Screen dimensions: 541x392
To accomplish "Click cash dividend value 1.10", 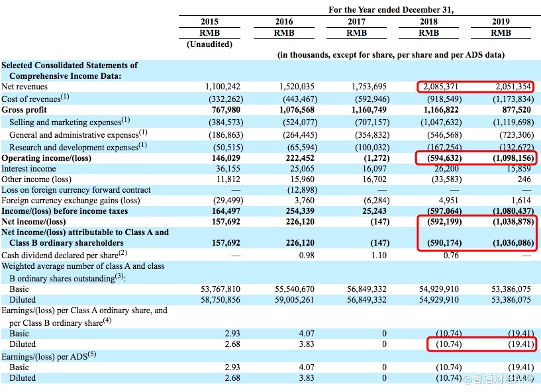I will 379,256.
